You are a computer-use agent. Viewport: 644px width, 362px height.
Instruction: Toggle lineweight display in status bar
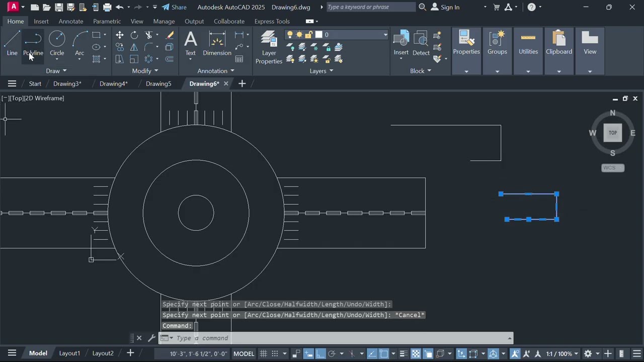pos(404,353)
